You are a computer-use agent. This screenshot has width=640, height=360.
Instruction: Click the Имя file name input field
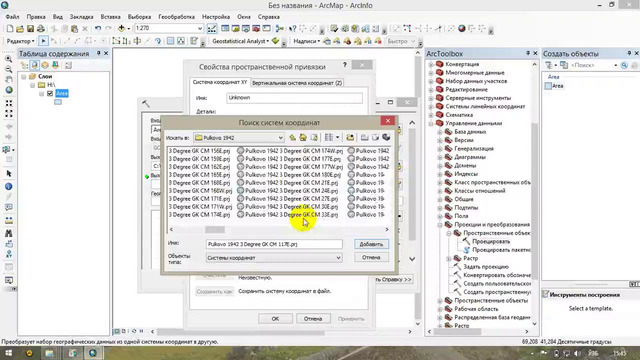pos(274,244)
